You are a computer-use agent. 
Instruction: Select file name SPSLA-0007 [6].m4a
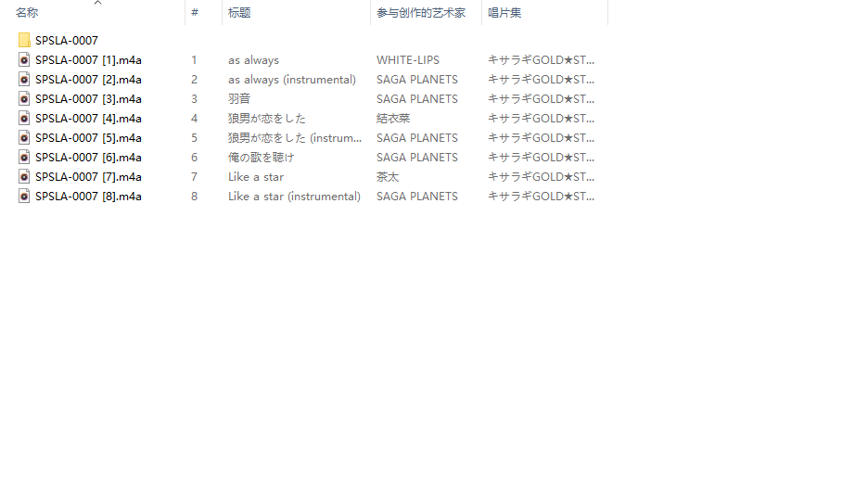coord(88,158)
